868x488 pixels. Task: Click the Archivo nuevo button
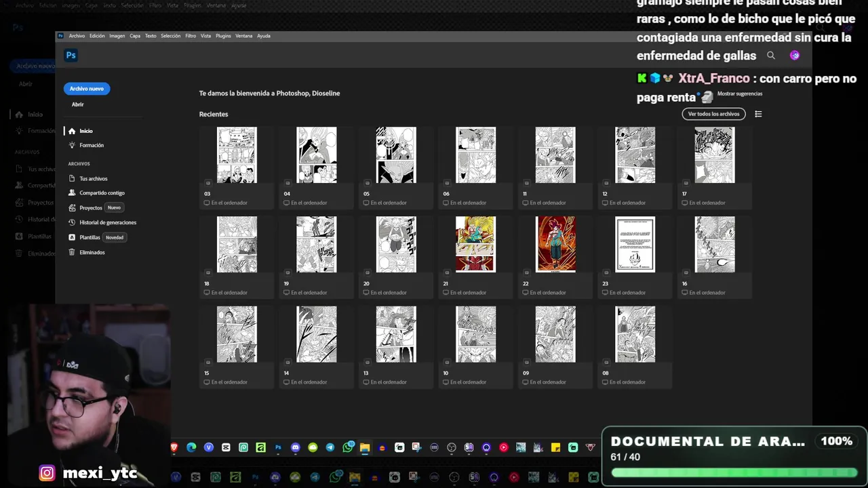[x=87, y=89]
